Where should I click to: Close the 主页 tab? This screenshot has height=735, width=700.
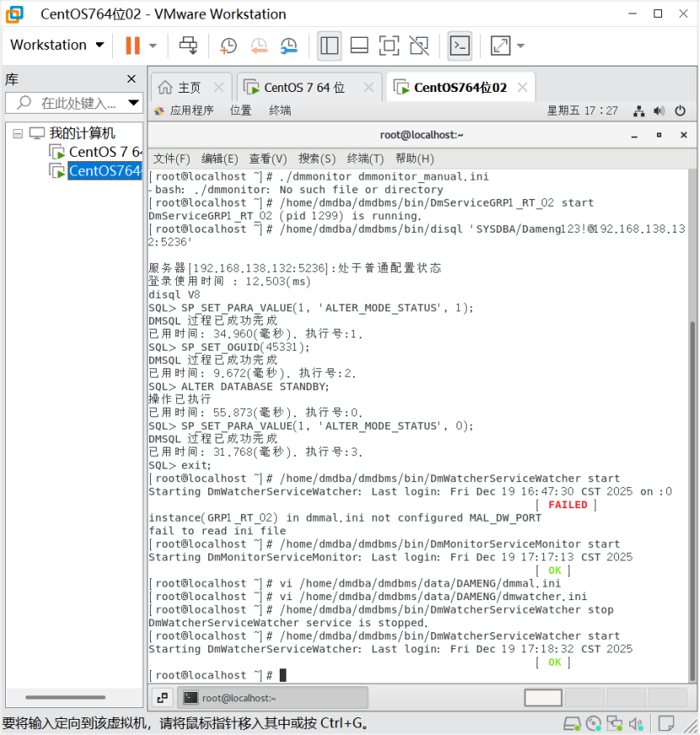coord(219,87)
